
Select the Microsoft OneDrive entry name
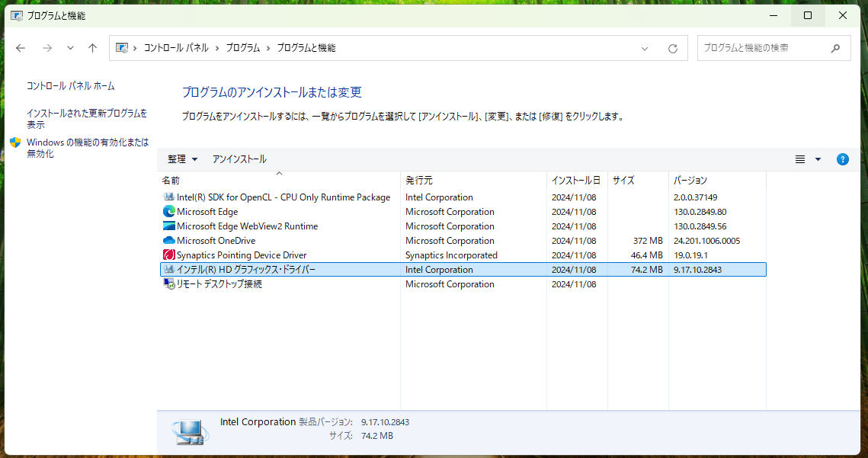(216, 240)
